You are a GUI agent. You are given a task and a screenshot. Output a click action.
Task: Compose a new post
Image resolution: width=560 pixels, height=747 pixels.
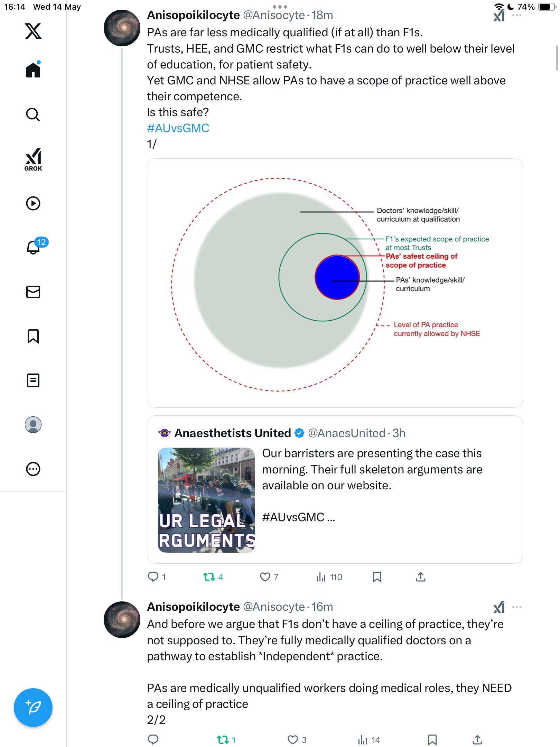(x=33, y=708)
